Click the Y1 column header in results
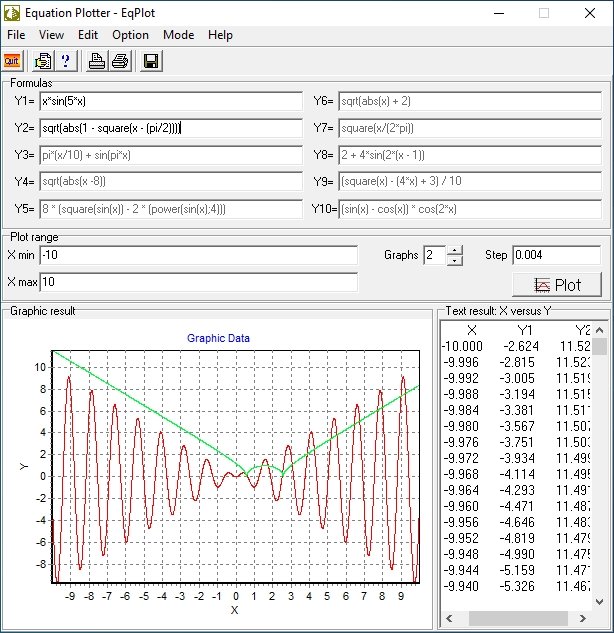The image size is (614, 633). click(525, 330)
